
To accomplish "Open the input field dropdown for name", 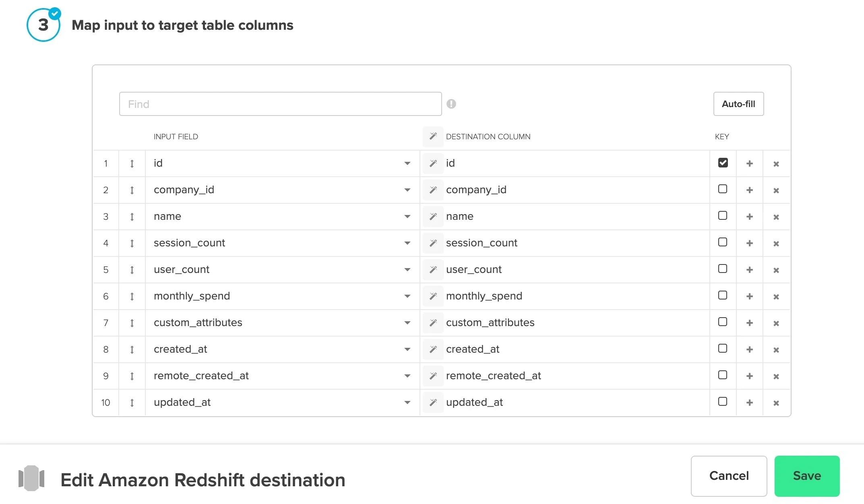I will tap(407, 216).
